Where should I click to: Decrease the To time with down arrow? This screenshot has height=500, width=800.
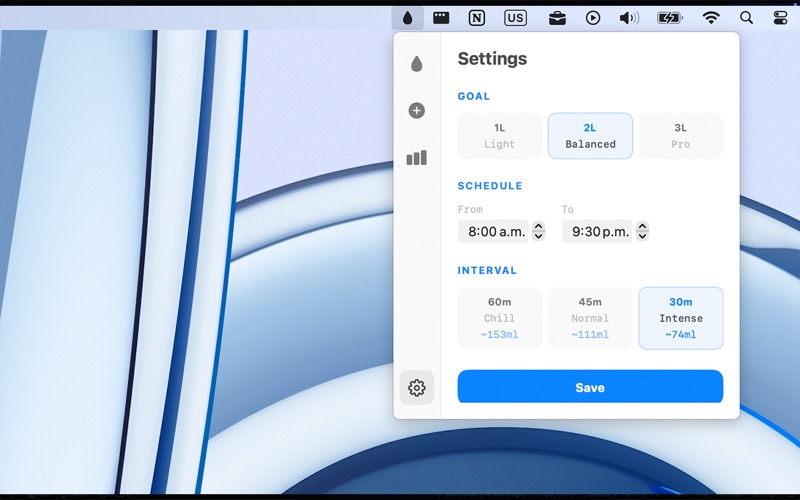point(643,236)
